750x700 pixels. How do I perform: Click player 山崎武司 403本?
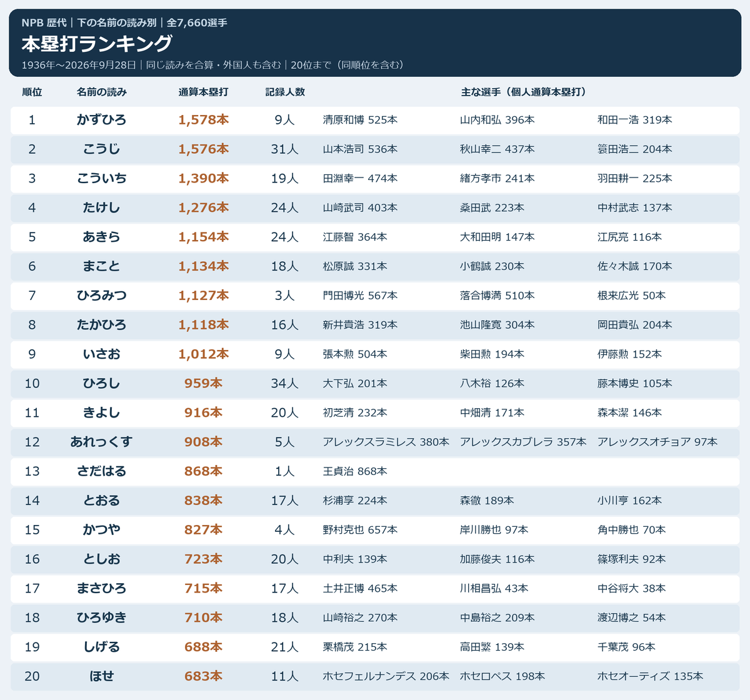coord(360,207)
